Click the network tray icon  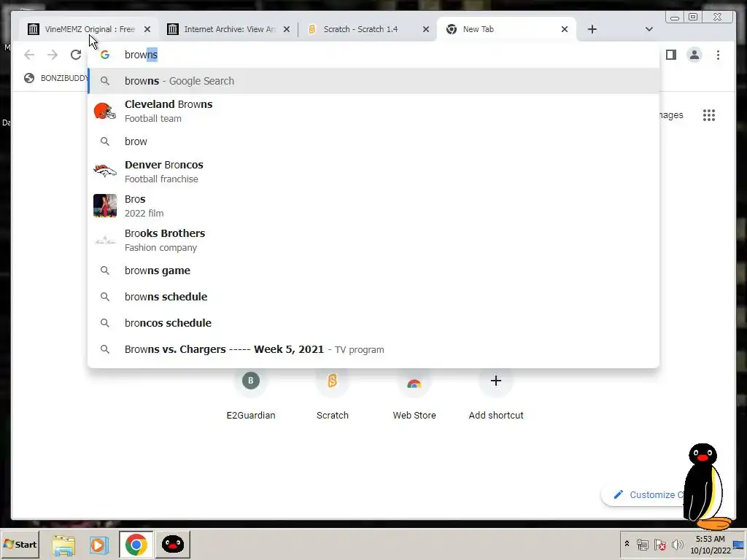click(x=642, y=544)
